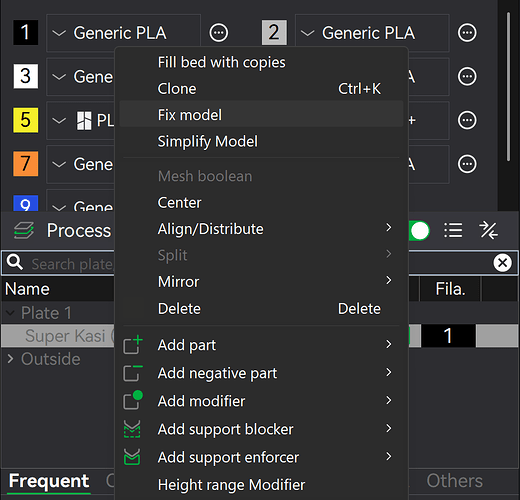Choose Fill bed with copies
Viewport: 520px width, 500px height.
(x=261, y=62)
